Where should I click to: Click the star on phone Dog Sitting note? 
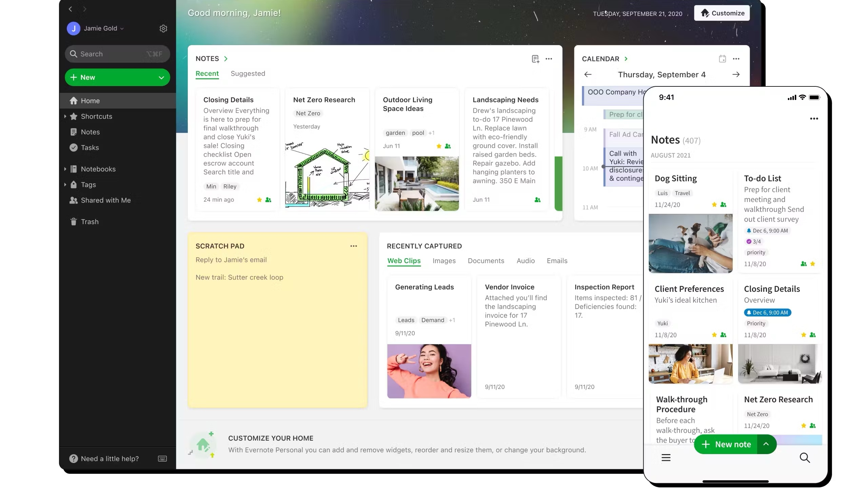click(714, 204)
